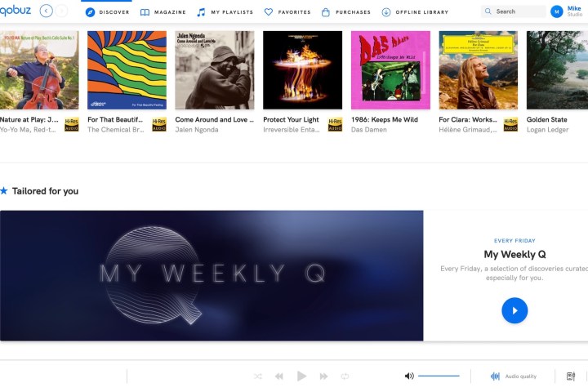Screen dimensions: 588x392
Task: Skip to the next track
Action: click(323, 376)
